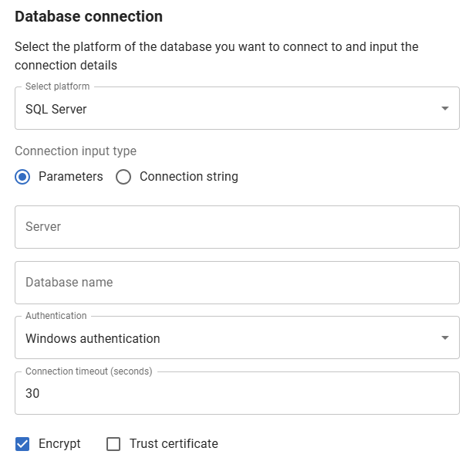Uncheck the Encrypt checkbox

[23, 444]
